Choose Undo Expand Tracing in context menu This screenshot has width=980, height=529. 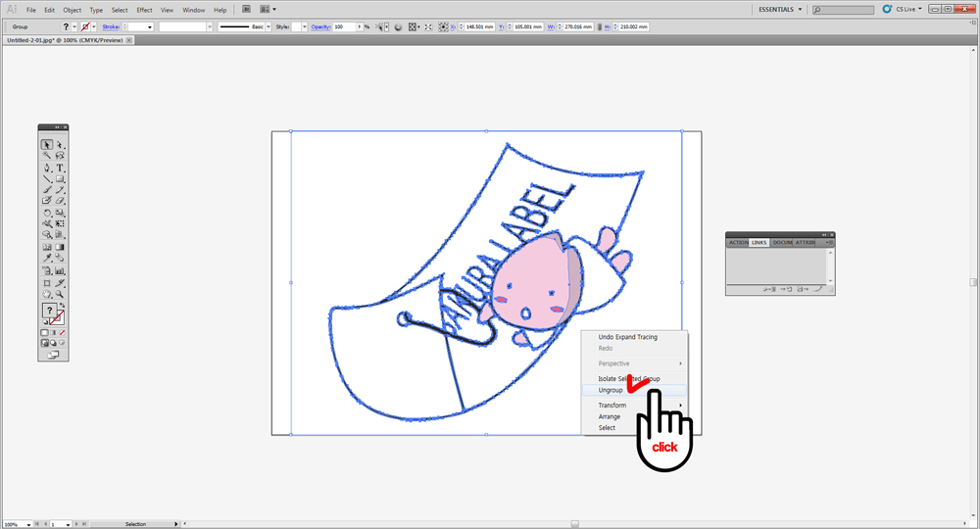[x=627, y=337]
